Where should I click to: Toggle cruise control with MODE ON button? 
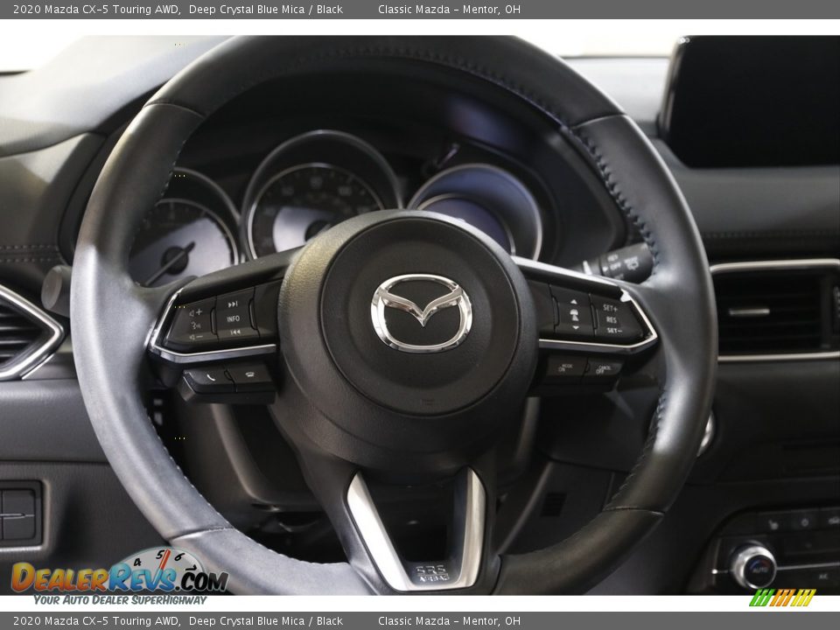point(564,367)
